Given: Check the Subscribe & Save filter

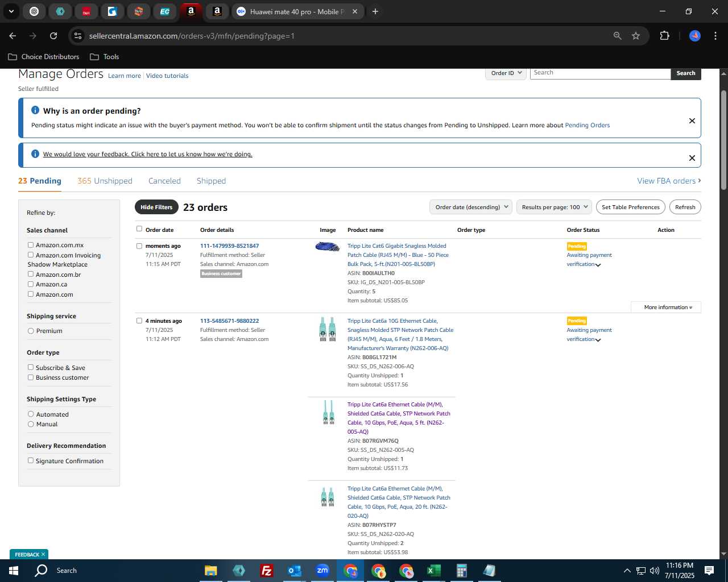Looking at the screenshot, I should pos(31,367).
